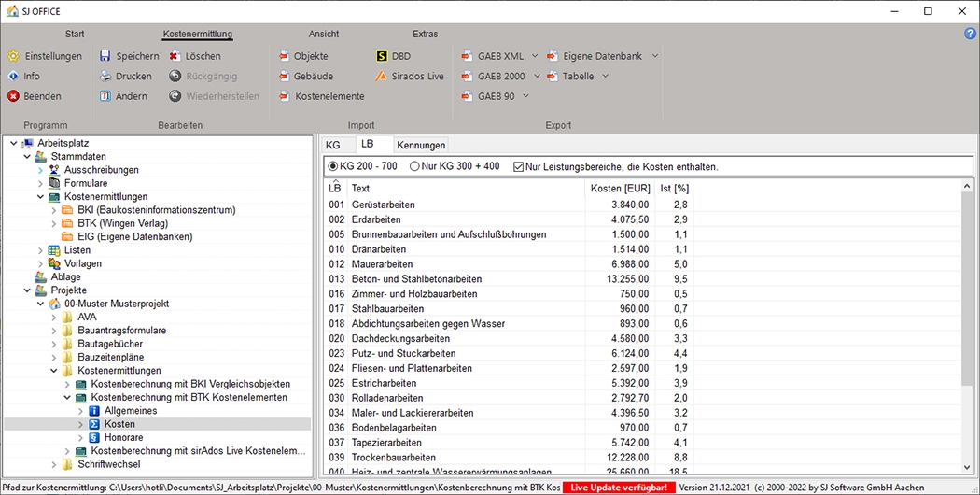Click the table scroll up arrow
The image size is (980, 495).
[x=967, y=186]
